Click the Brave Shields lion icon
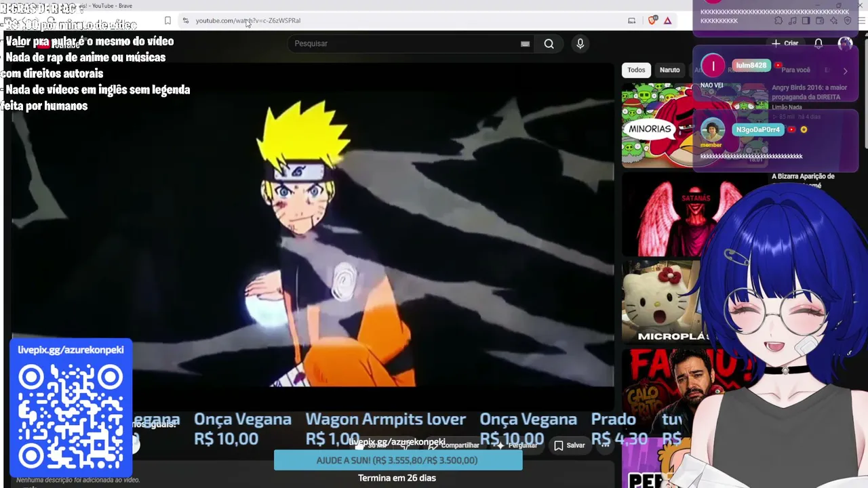868x488 pixels. 652,20
